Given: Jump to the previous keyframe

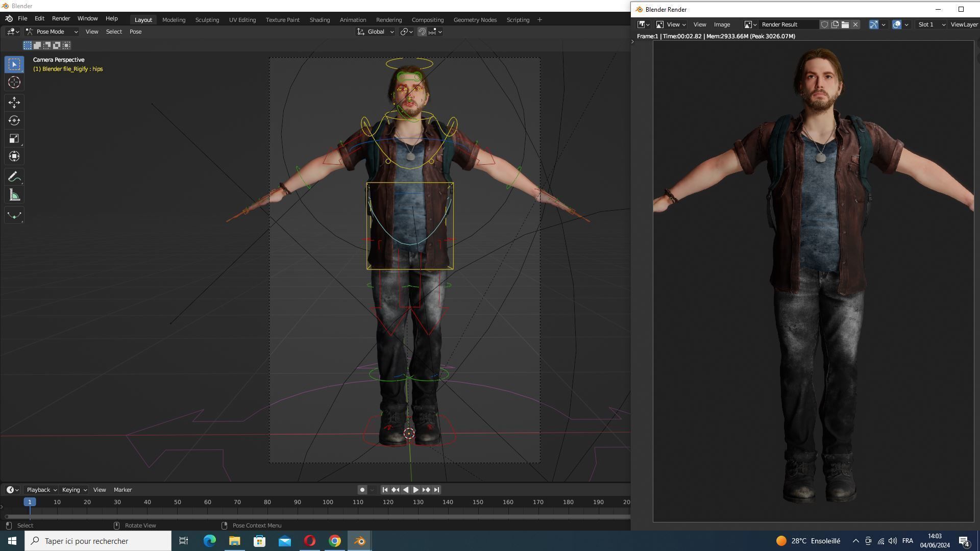Looking at the screenshot, I should (x=395, y=490).
